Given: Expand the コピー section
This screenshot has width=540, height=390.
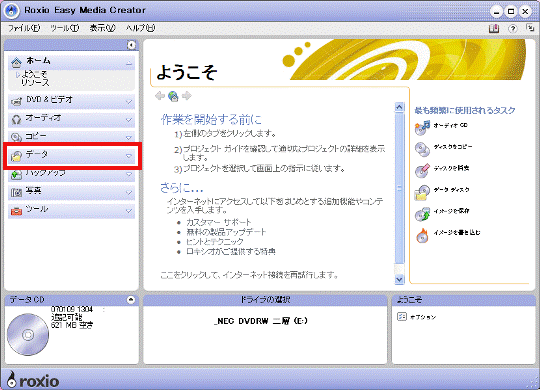Looking at the screenshot, I should click(129, 138).
